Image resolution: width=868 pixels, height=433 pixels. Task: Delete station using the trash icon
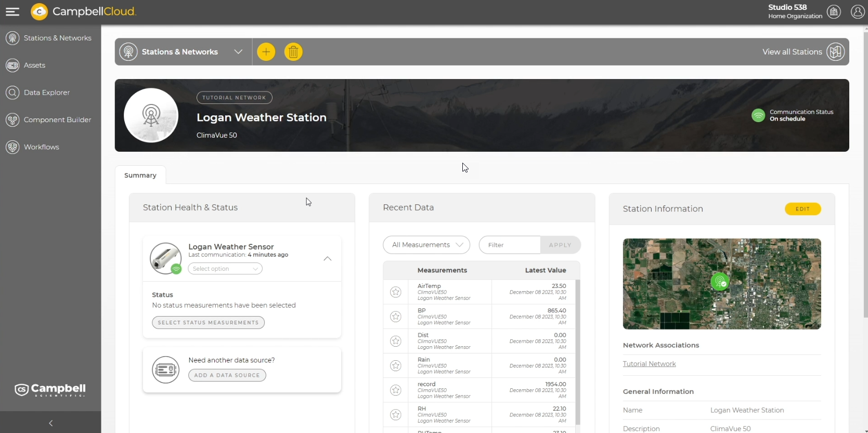coord(293,52)
